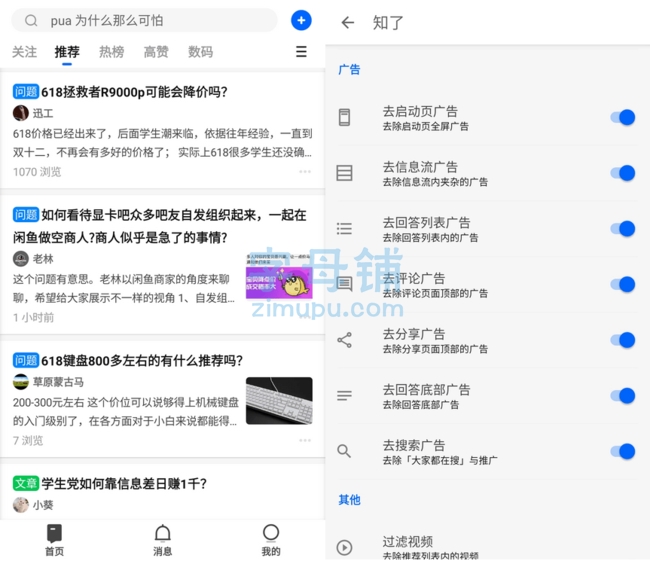The width and height of the screenshot is (650, 561).
Task: Click the search field pua 为什么那么可怕
Action: (x=144, y=20)
